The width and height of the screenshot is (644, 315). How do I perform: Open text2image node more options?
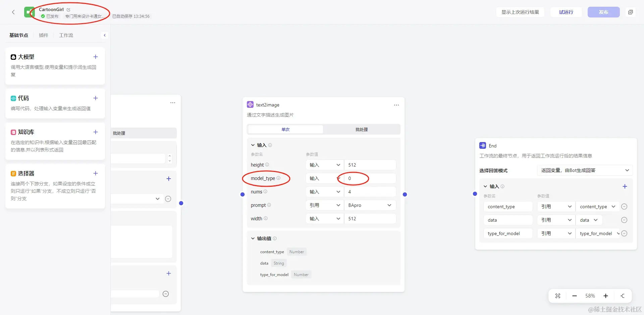(x=396, y=105)
